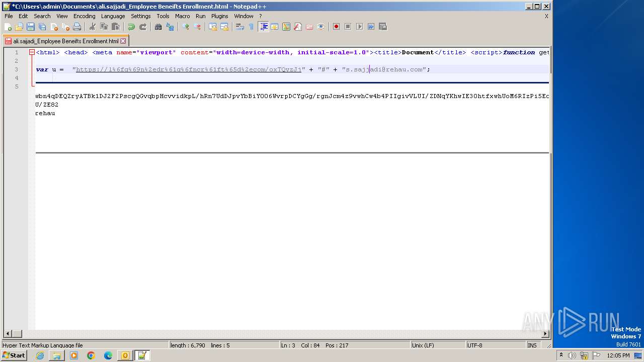
Task: Print the document using toolbar icon
Action: [77, 27]
